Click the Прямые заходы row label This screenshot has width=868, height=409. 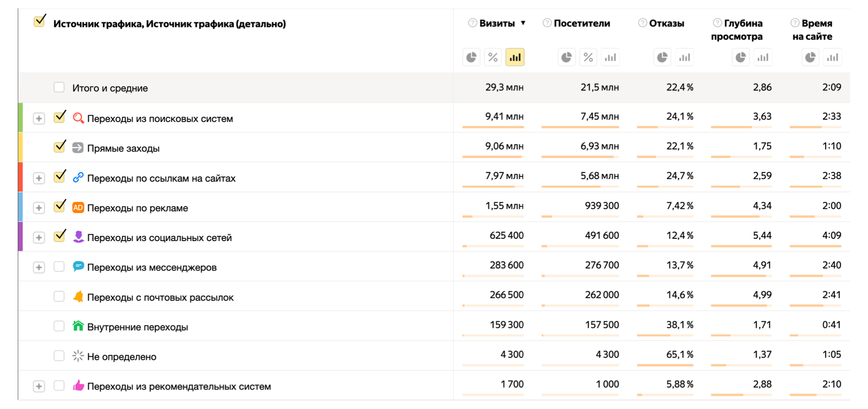pos(123,149)
